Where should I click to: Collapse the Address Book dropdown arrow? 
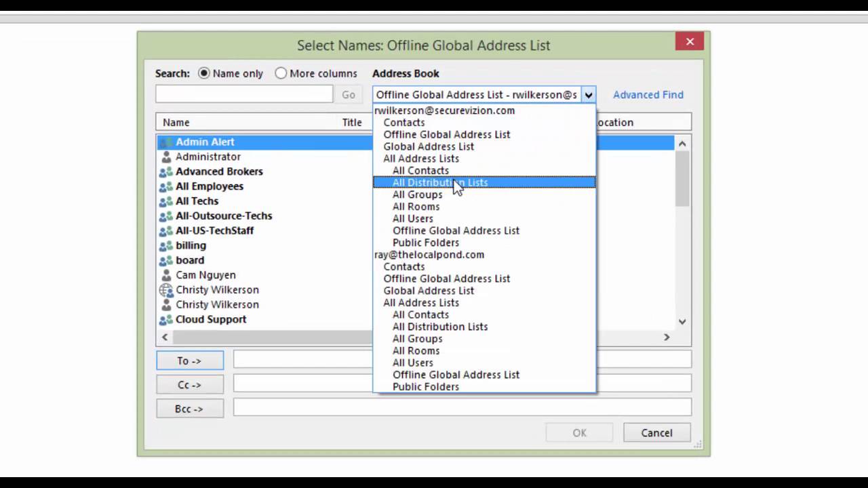(588, 95)
